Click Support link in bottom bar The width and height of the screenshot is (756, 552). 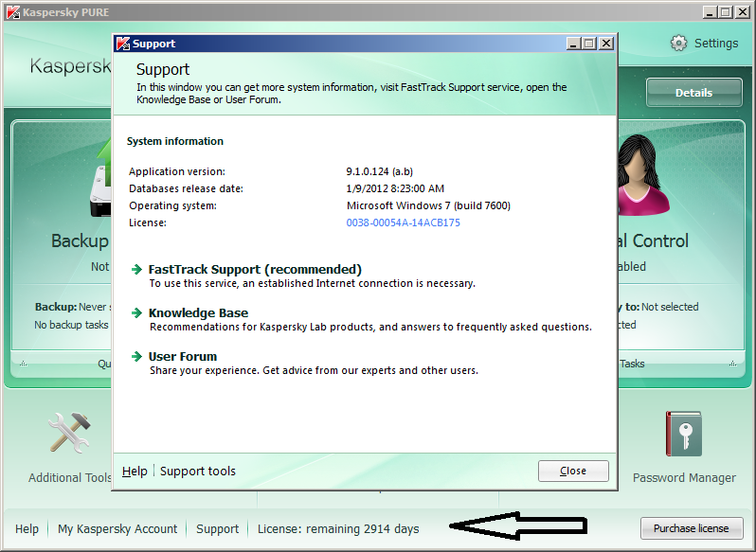tap(218, 529)
